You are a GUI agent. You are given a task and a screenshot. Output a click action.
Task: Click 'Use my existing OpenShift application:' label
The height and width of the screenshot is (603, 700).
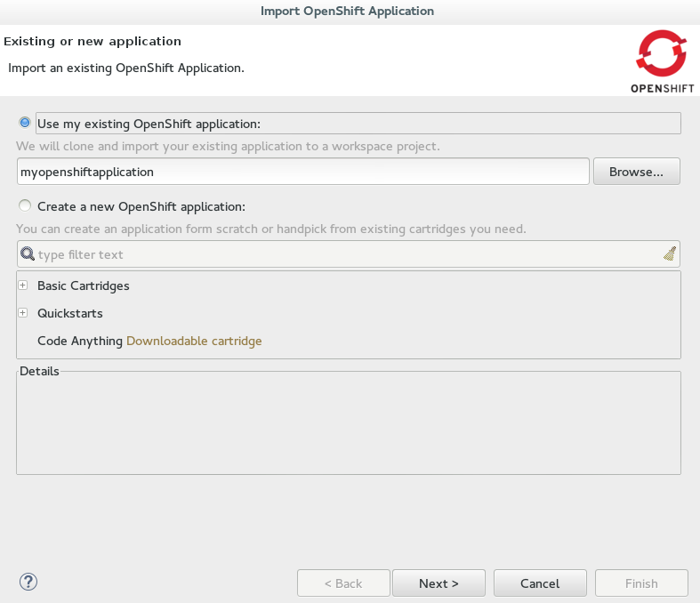point(149,124)
